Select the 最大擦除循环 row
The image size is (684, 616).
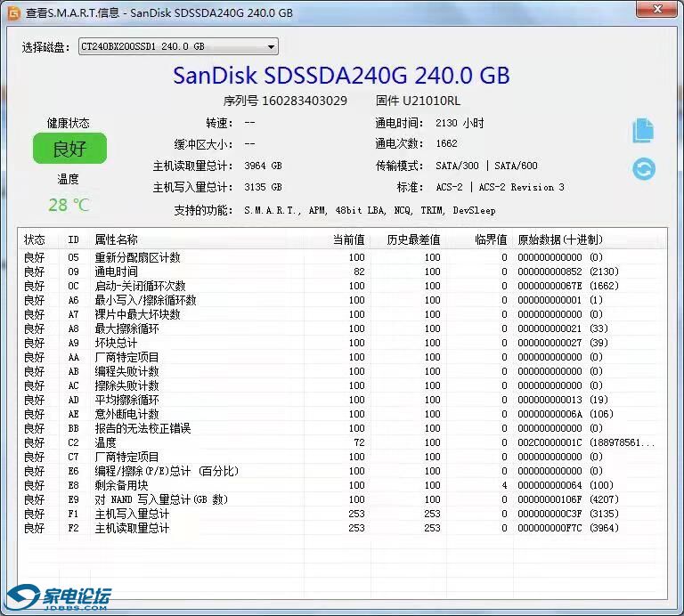point(342,328)
